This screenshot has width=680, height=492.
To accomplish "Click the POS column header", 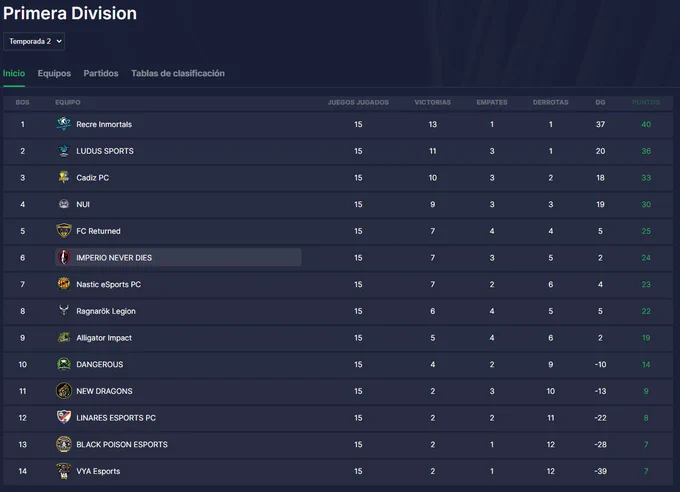I will [x=23, y=102].
